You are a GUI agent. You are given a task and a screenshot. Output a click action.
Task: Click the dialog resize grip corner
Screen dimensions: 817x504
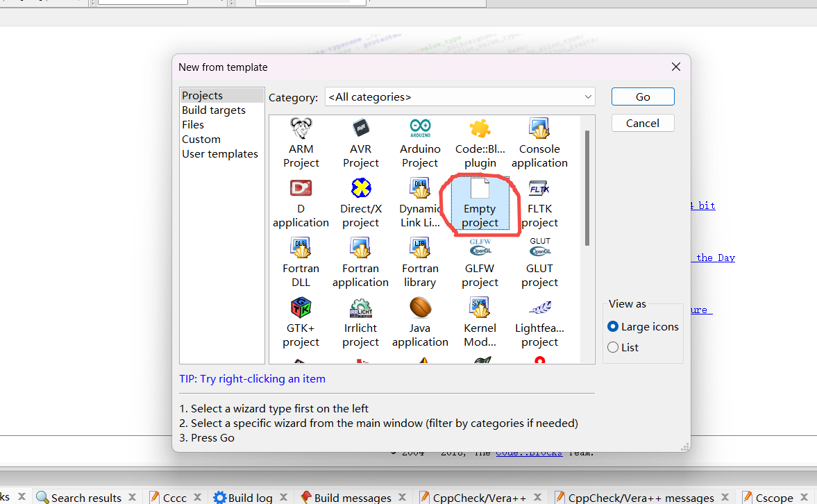coord(685,446)
